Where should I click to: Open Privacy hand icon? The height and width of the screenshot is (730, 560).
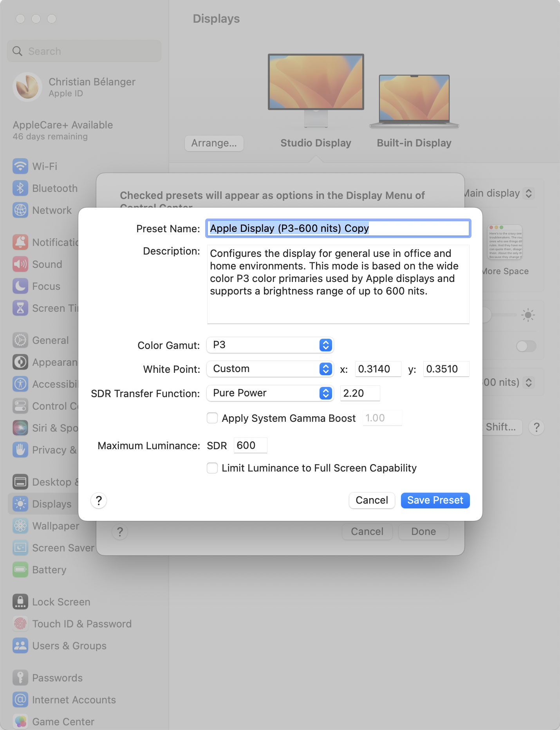click(x=20, y=450)
